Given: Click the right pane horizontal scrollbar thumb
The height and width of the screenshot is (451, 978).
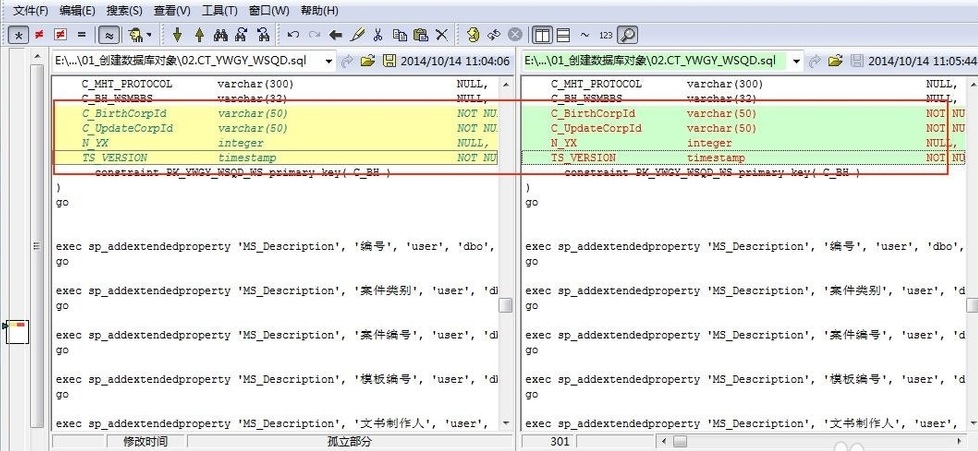Looking at the screenshot, I should pyautogui.click(x=680, y=441).
